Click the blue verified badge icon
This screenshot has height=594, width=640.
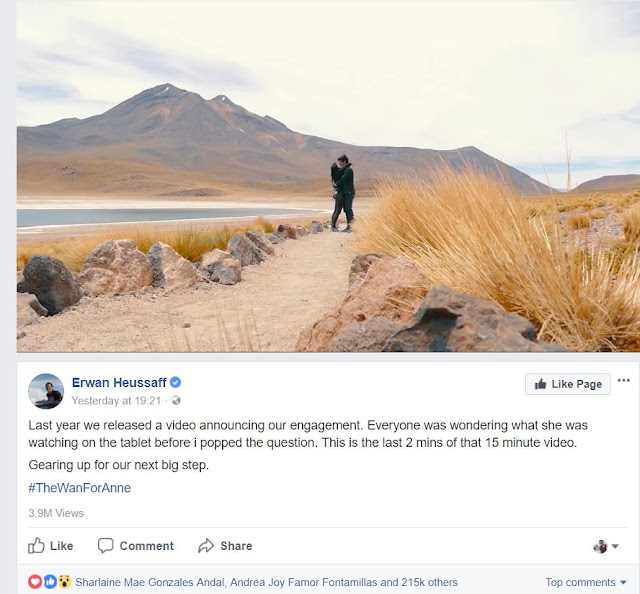[176, 383]
